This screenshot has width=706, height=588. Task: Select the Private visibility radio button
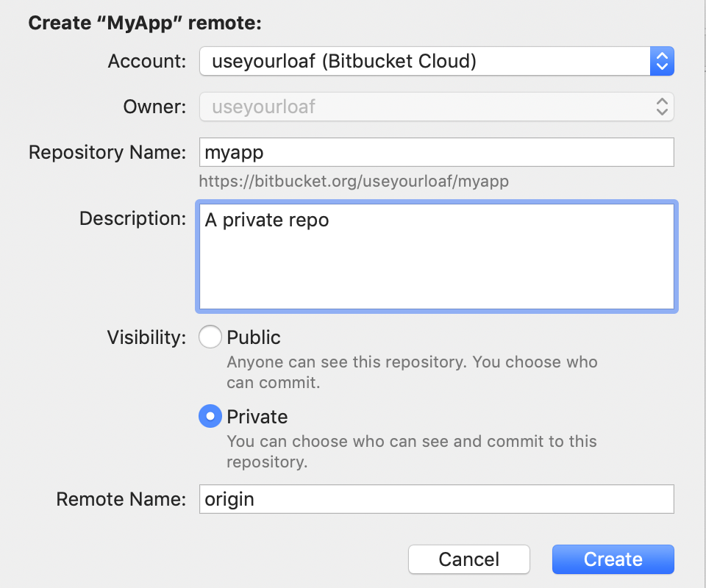210,416
